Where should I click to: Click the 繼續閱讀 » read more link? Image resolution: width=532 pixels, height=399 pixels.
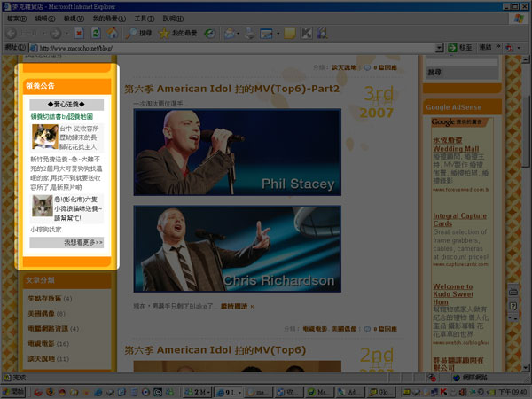point(238,307)
